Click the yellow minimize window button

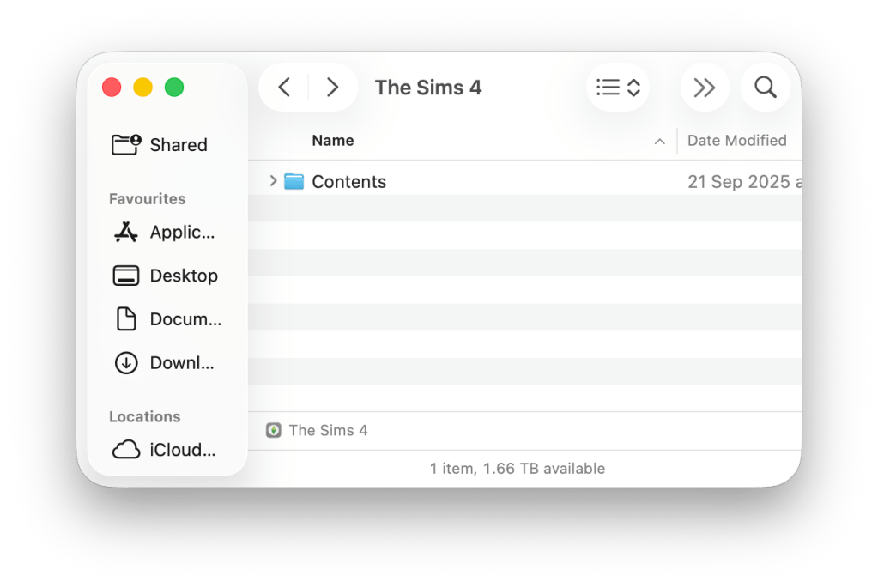tap(143, 88)
